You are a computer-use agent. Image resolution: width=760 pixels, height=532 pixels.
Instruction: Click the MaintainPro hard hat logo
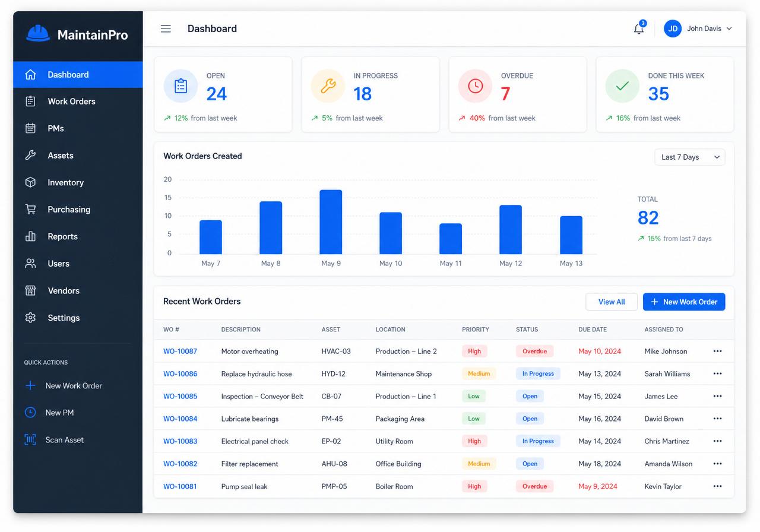point(38,33)
